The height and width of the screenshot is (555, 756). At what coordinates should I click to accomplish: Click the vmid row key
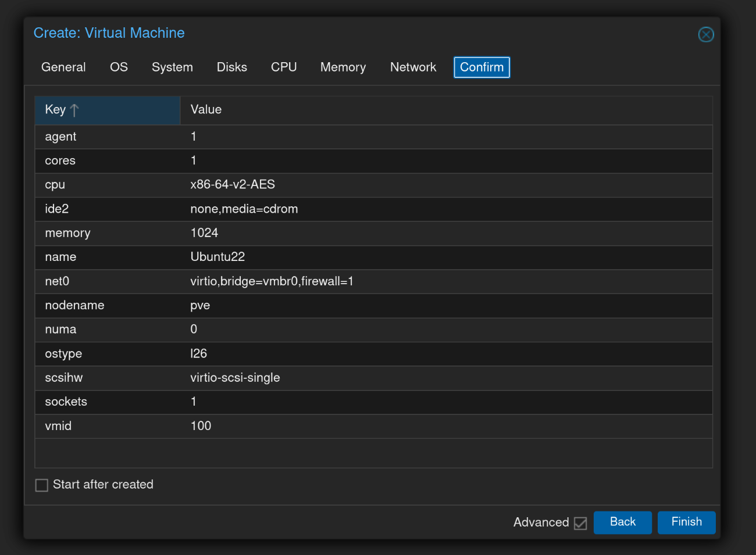(58, 426)
